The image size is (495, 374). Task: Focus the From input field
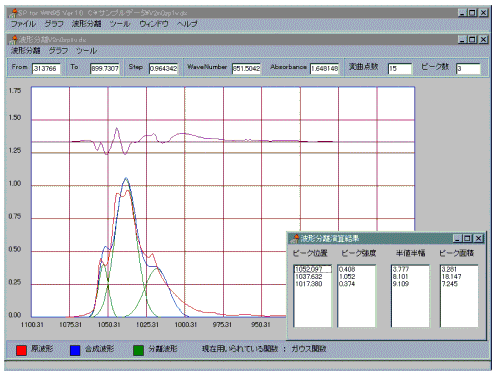click(46, 68)
